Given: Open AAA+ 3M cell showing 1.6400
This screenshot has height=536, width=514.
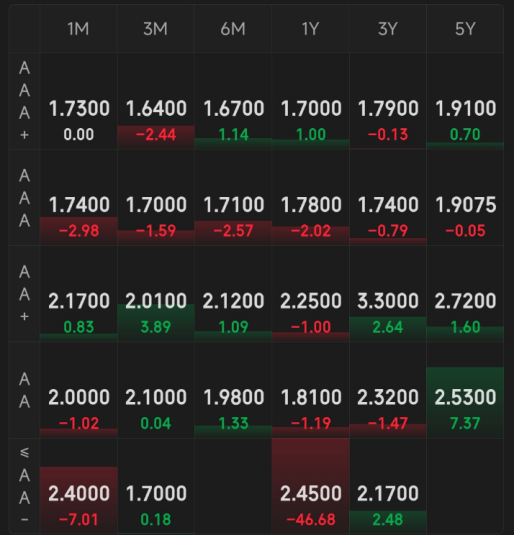Looking at the screenshot, I should coord(156,101).
